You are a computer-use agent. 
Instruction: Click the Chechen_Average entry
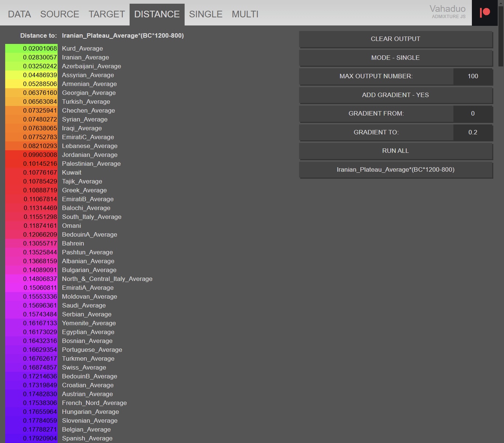click(88, 111)
